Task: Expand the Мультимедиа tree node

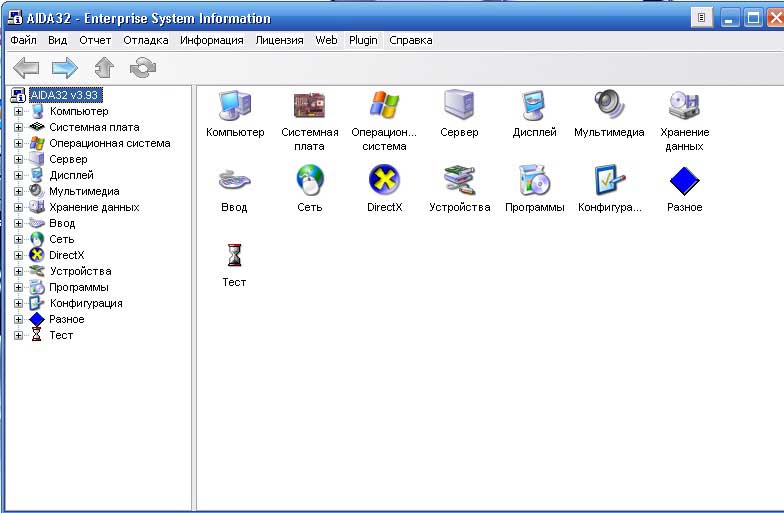Action: click(x=18, y=192)
